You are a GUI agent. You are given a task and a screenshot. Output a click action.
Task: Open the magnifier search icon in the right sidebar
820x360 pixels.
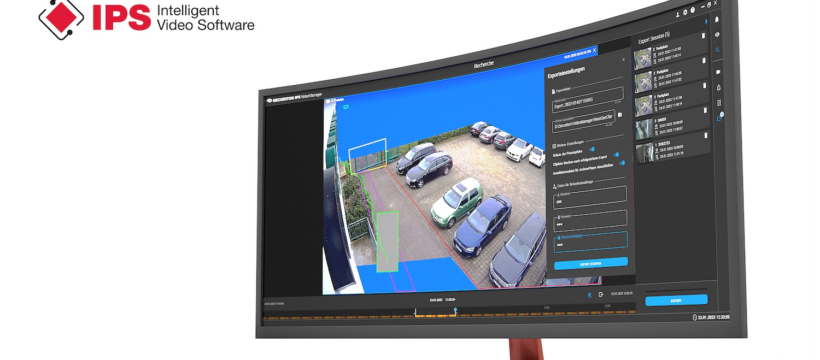[718, 50]
